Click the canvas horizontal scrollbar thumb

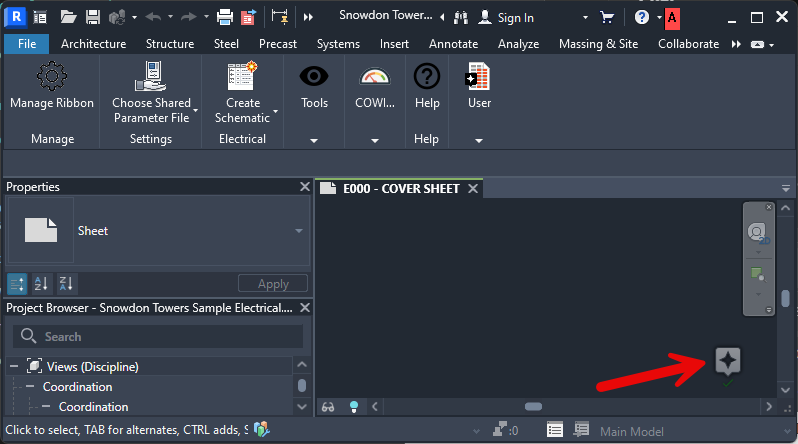tap(533, 406)
